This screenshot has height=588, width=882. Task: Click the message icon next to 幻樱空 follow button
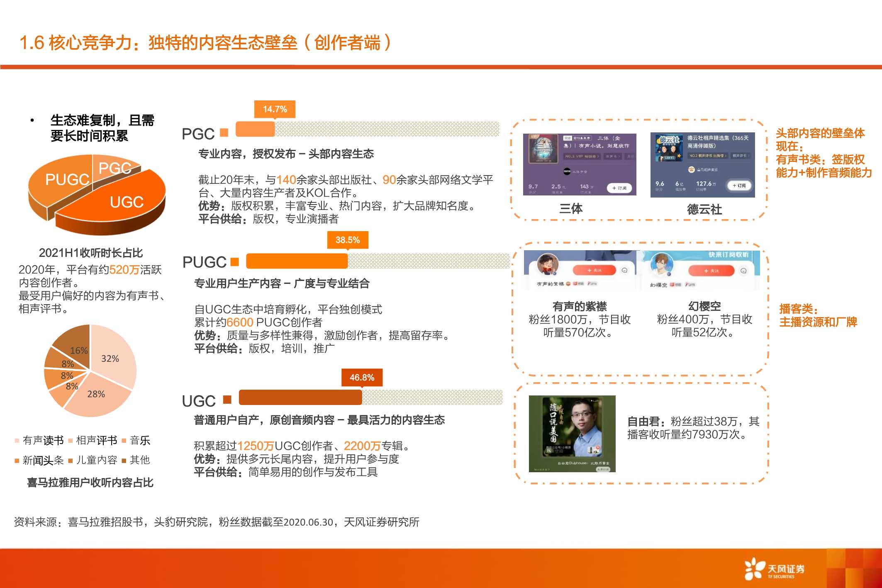coord(743,271)
